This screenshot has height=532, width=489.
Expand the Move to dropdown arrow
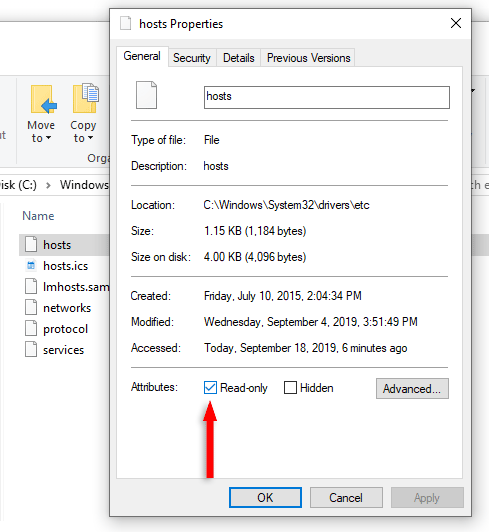click(x=49, y=138)
